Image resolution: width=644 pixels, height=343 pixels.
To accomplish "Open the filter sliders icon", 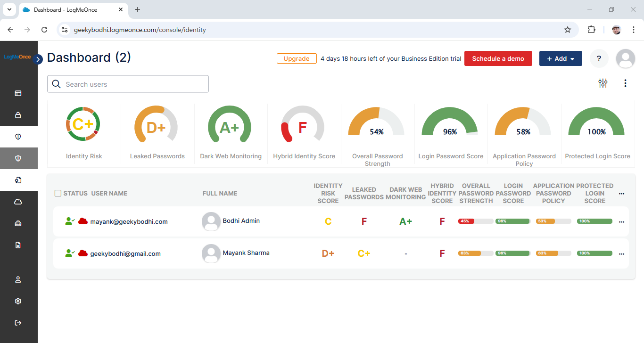I will coord(603,83).
